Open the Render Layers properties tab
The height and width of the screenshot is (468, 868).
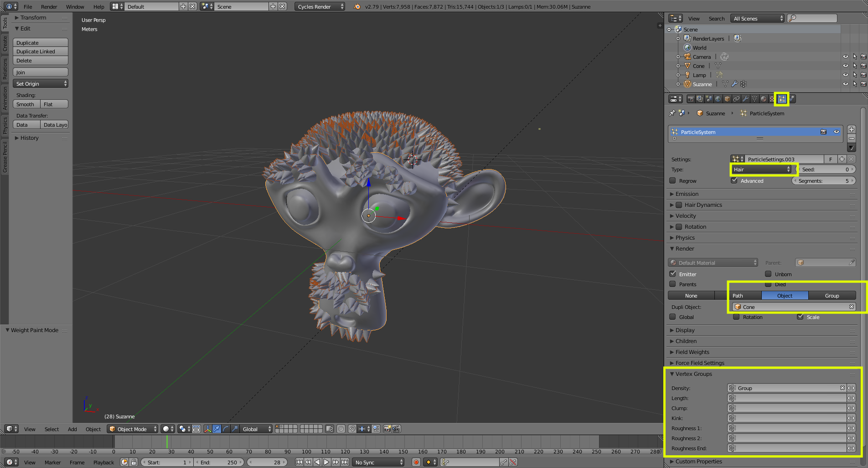pyautogui.click(x=700, y=99)
